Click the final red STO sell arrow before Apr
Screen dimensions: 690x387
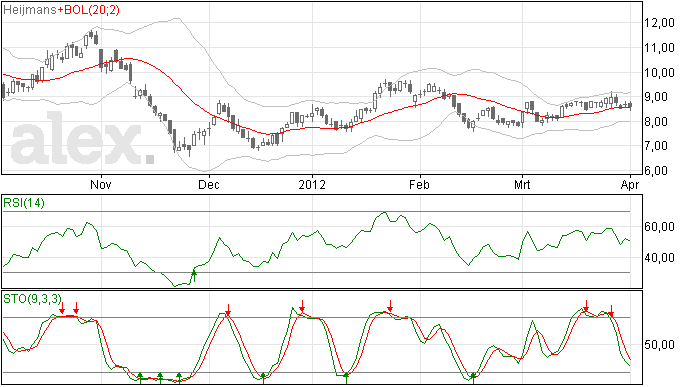[x=611, y=311]
